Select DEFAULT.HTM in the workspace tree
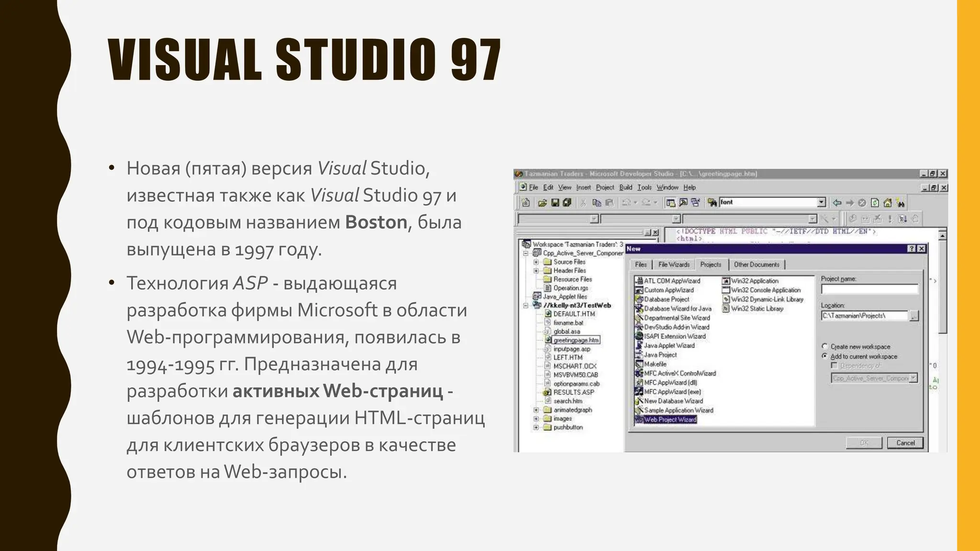The width and height of the screenshot is (980, 551). tap(574, 314)
